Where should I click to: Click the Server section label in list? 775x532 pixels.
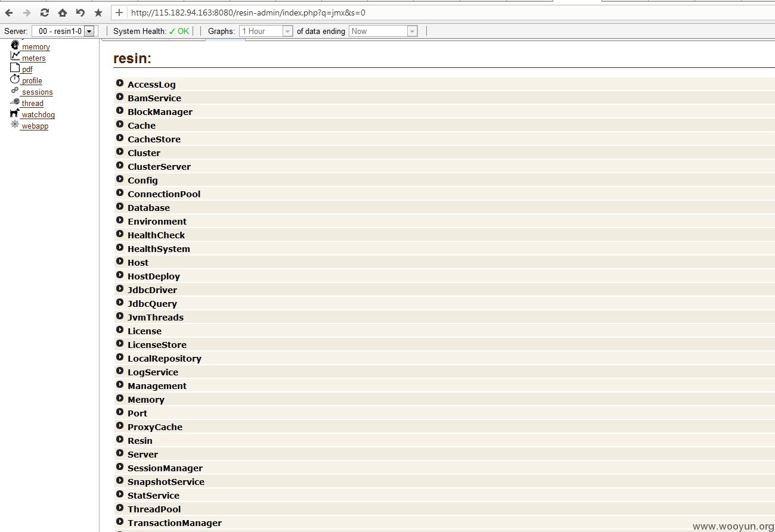[x=142, y=455]
